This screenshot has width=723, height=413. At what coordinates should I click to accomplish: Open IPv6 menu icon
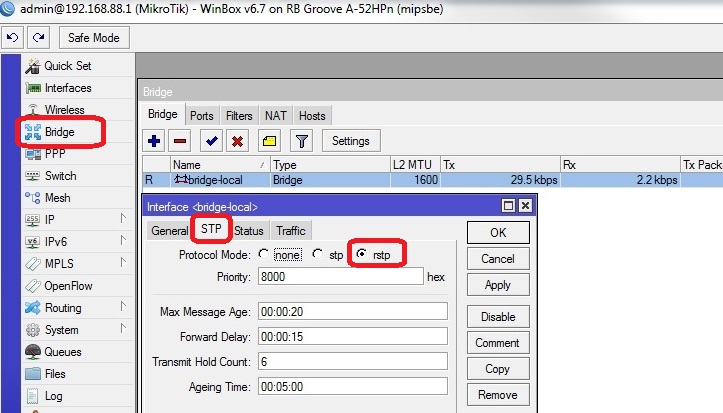pyautogui.click(x=33, y=242)
